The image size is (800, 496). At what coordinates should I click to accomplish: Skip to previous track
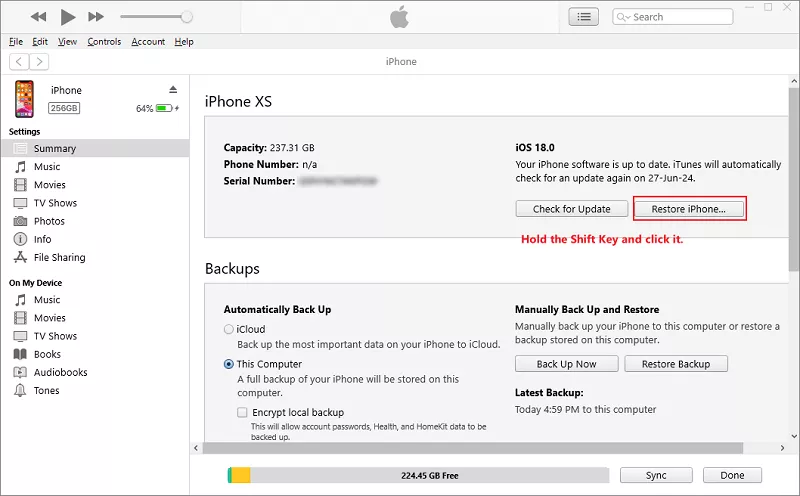click(x=39, y=17)
